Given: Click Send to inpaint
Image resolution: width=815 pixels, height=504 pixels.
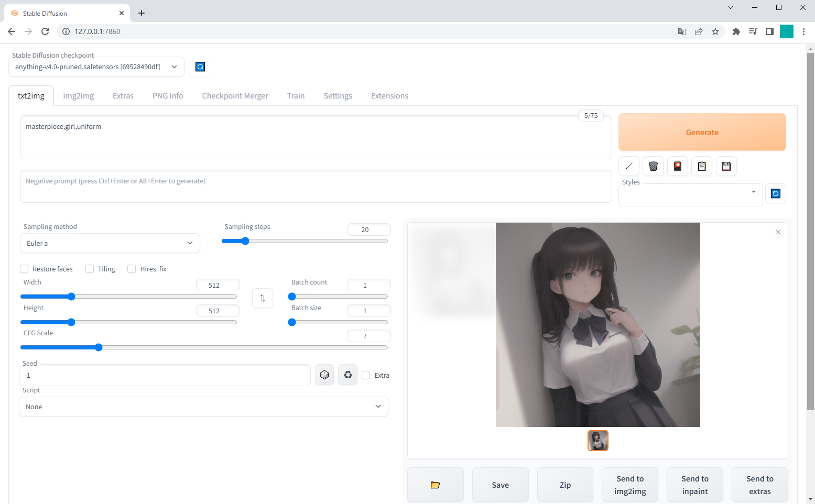Looking at the screenshot, I should 695,485.
